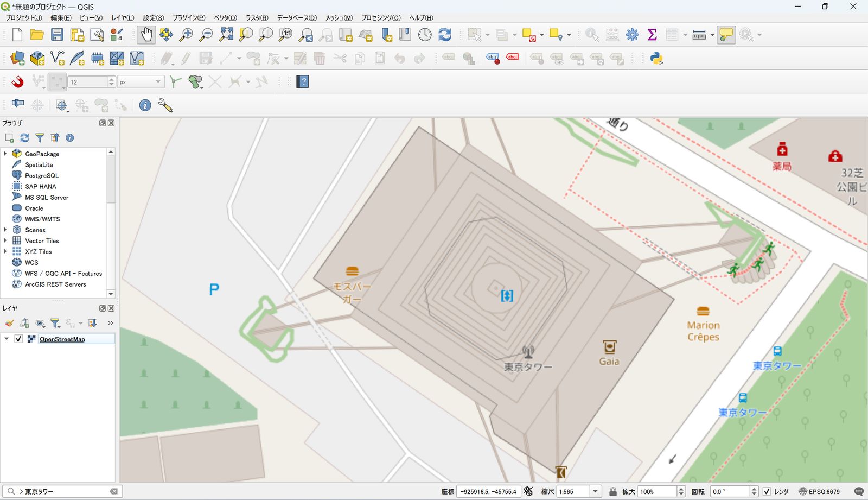Click the EPSG:6679 CRS button

(x=819, y=491)
